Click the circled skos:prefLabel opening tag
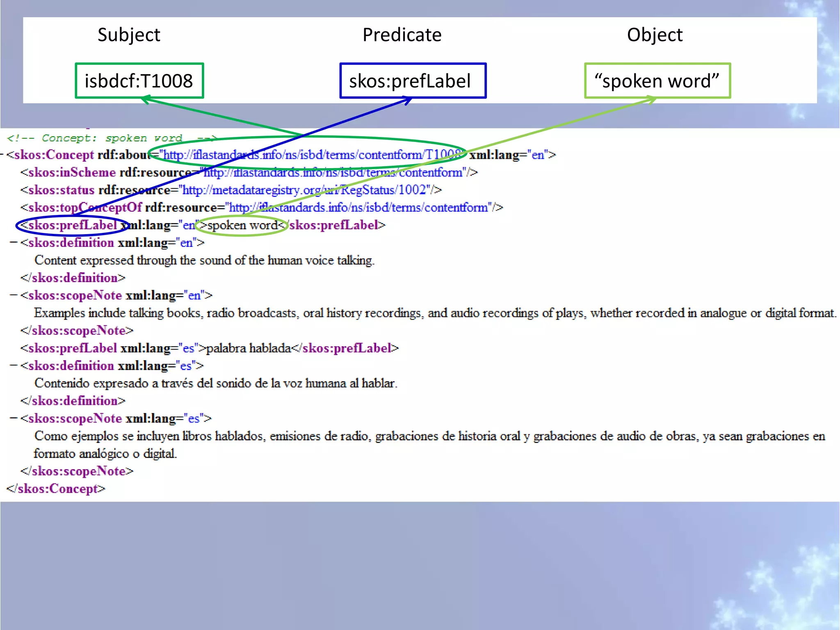This screenshot has height=630, width=840. tap(70, 225)
